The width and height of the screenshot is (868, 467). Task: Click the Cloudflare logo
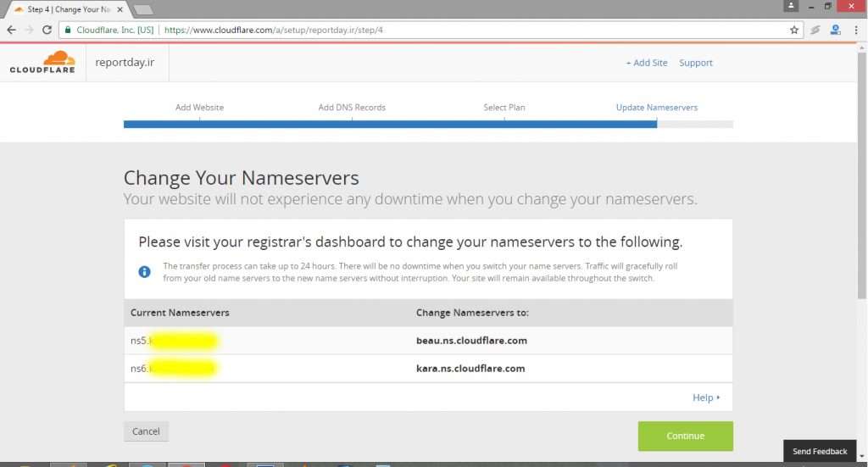pos(42,62)
